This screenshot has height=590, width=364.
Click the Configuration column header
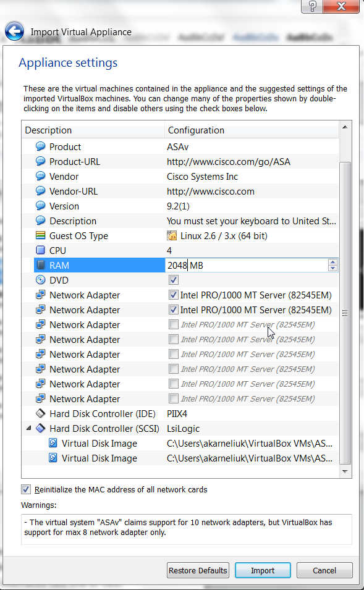pos(252,130)
